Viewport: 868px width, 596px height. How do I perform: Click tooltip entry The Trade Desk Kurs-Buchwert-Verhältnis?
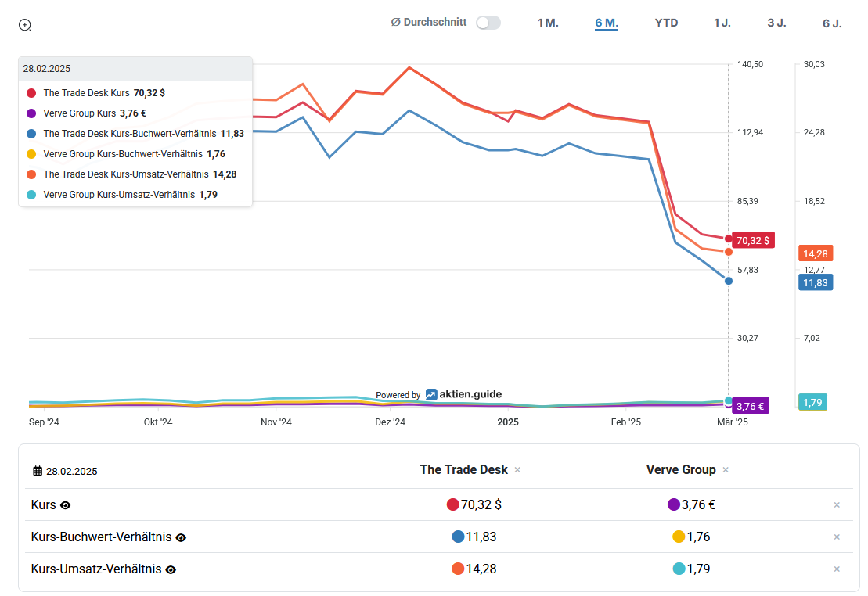135,134
